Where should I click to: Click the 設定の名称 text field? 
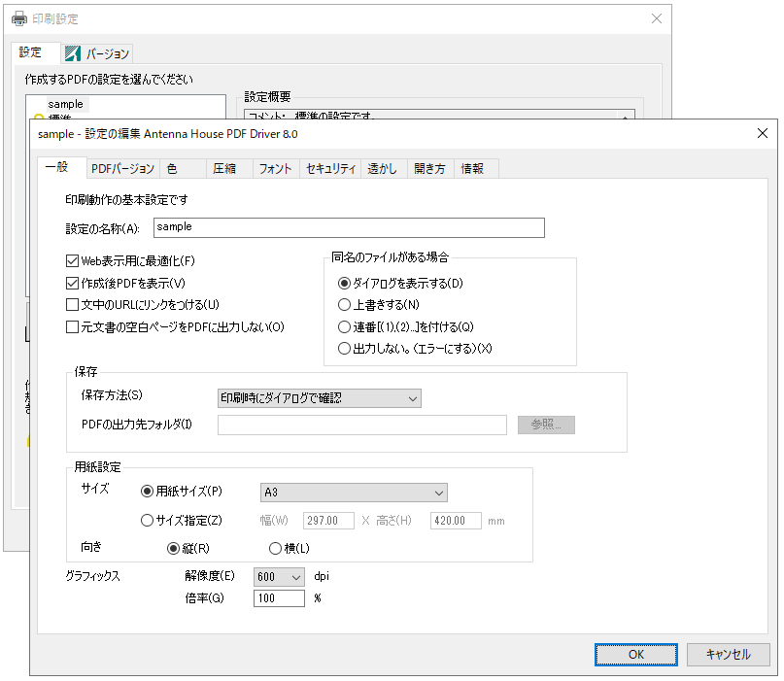(x=349, y=227)
